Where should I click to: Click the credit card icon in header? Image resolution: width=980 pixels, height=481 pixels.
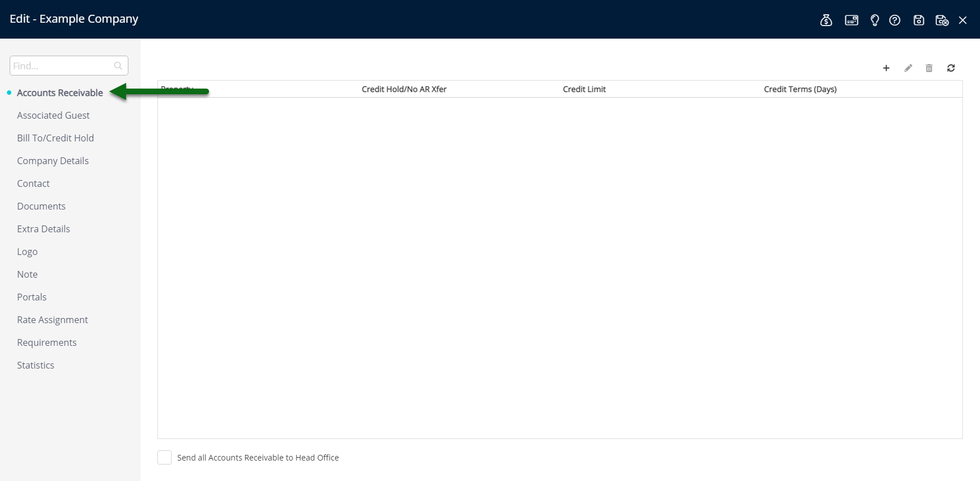(852, 20)
